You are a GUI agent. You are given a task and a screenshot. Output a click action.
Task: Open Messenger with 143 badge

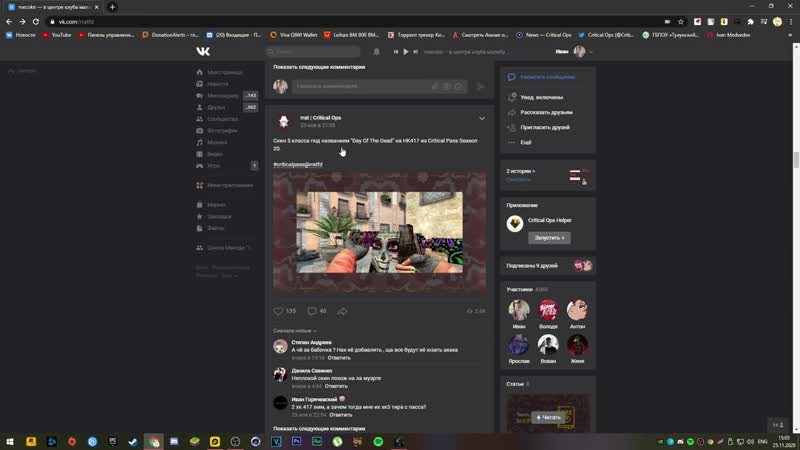(227, 95)
